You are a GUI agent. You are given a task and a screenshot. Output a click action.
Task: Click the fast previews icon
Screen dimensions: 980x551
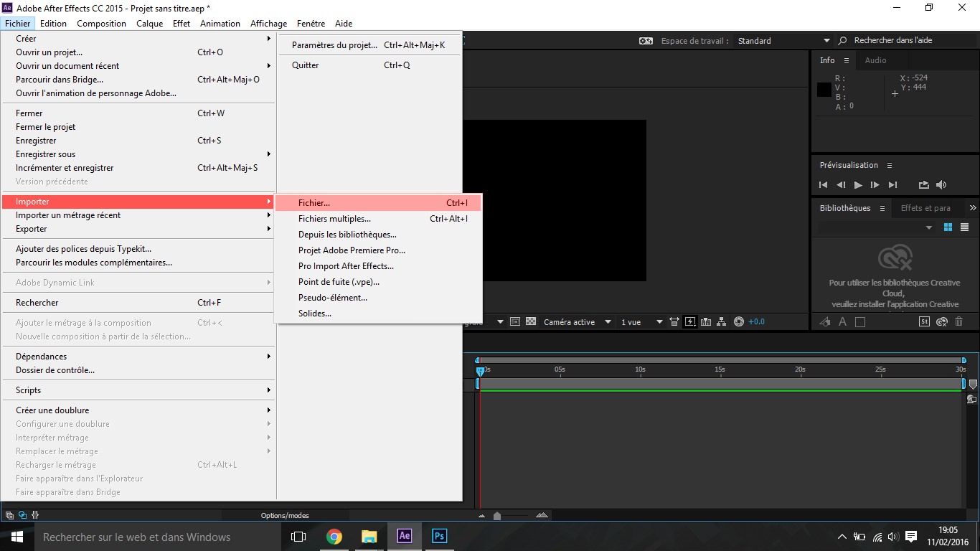click(x=690, y=322)
